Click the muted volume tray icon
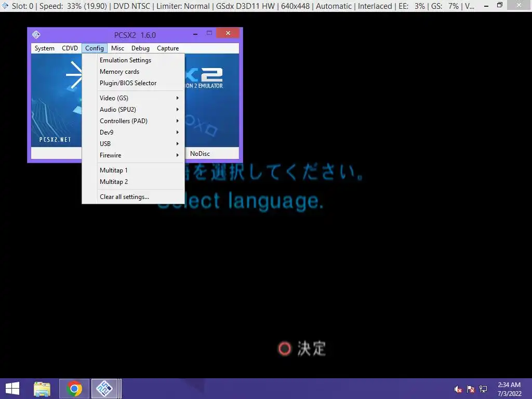The height and width of the screenshot is (399, 532). pos(458,389)
